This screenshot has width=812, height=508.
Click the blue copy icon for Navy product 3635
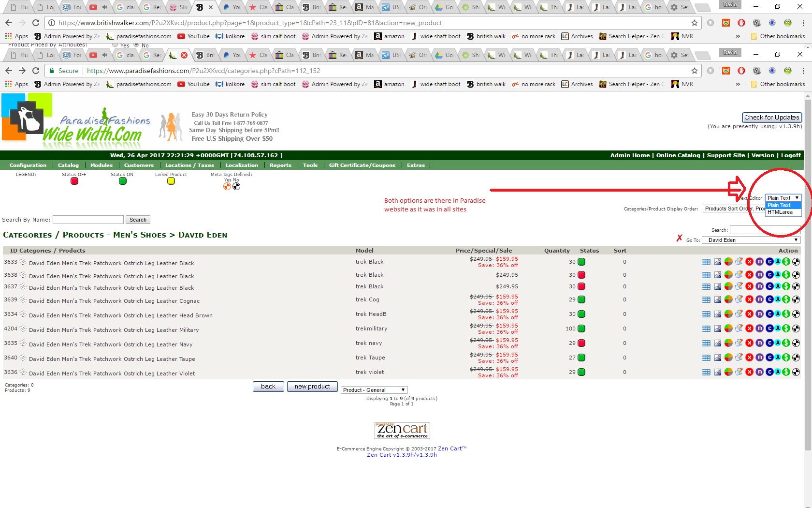coord(769,343)
